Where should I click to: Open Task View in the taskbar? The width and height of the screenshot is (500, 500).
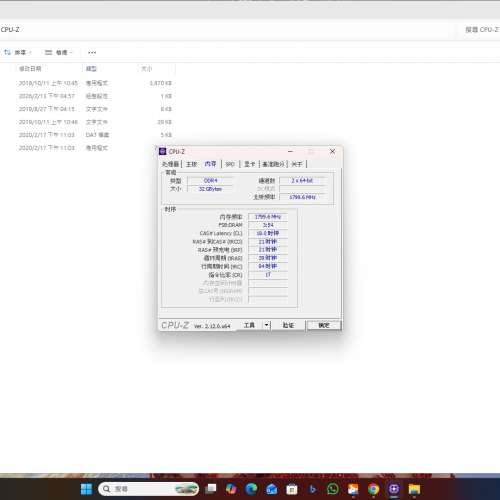point(211,489)
